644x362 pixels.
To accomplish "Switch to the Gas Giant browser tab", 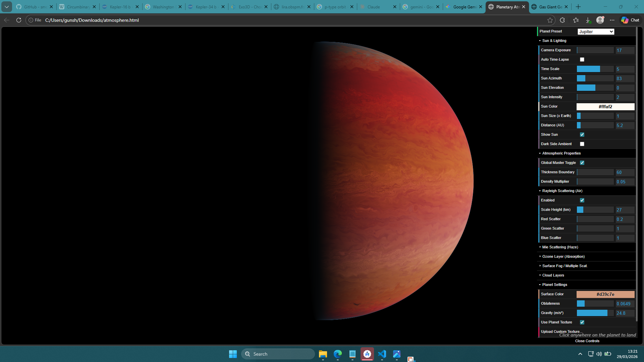I will [x=550, y=7].
